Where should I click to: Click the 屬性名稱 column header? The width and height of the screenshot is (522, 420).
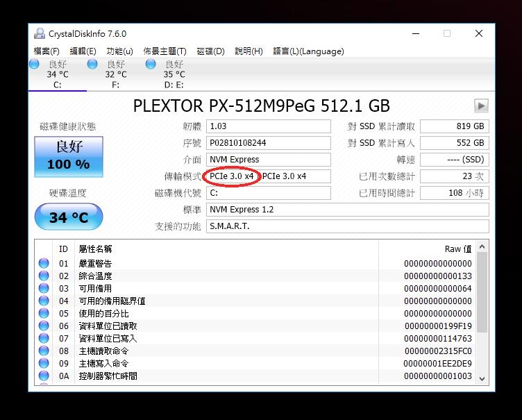point(226,249)
